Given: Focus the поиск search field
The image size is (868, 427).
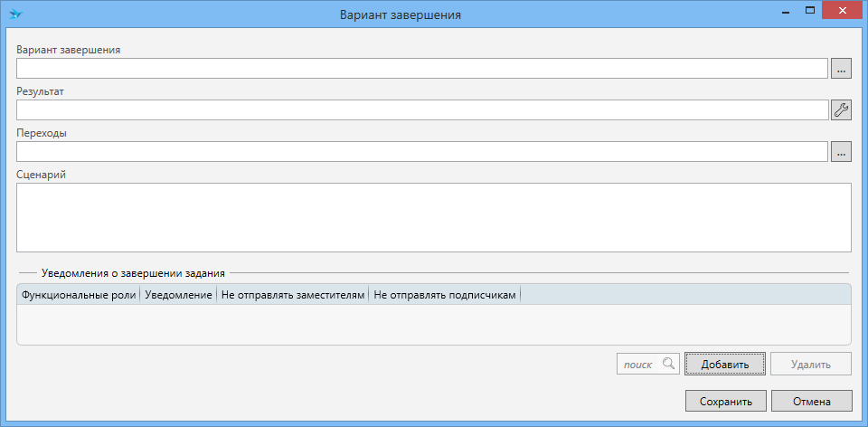Looking at the screenshot, I should tap(638, 364).
